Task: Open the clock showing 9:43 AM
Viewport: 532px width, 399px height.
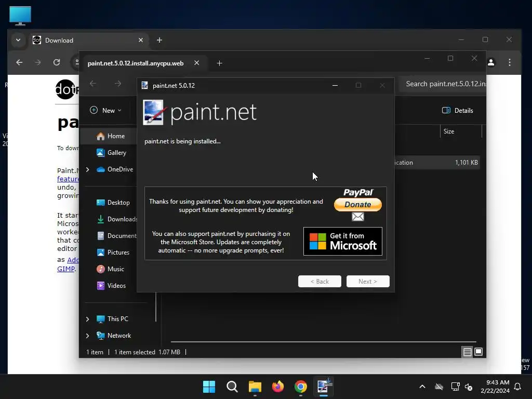Action: tap(495, 387)
